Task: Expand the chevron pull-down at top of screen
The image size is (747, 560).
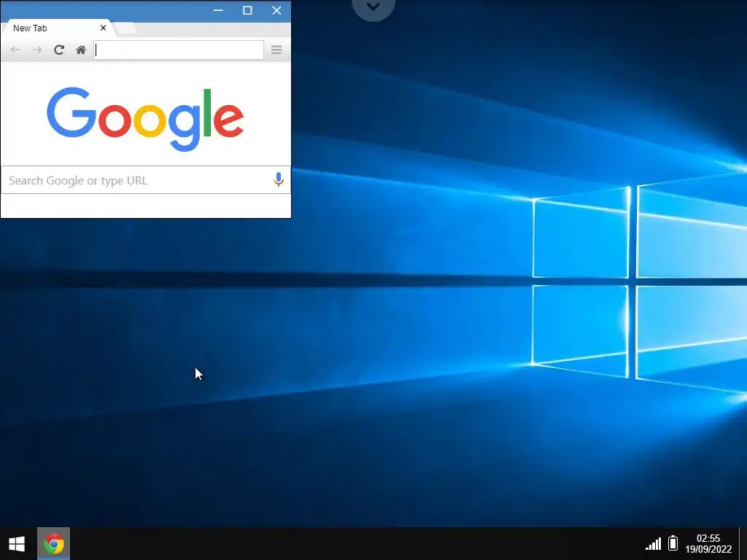Action: coord(373,7)
